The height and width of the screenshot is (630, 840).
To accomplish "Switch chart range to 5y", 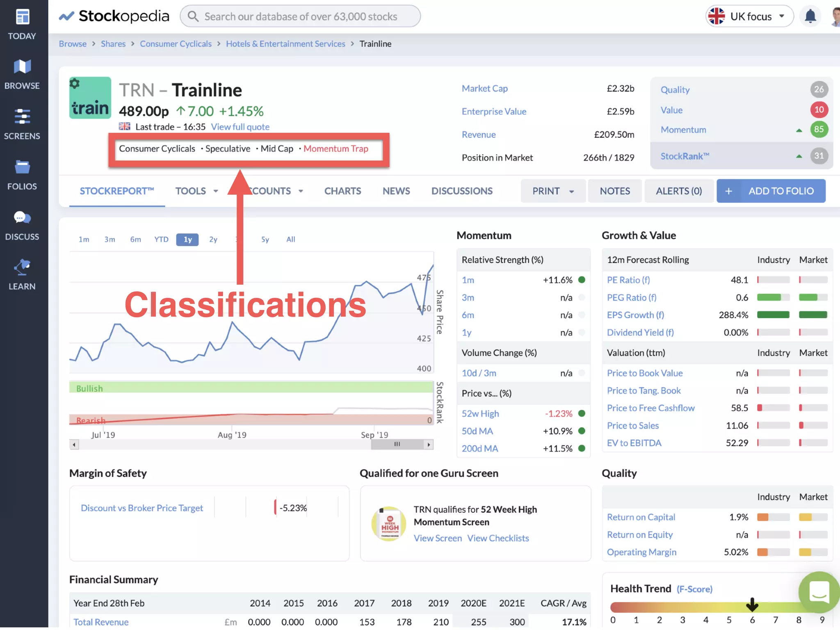I will tap(265, 240).
